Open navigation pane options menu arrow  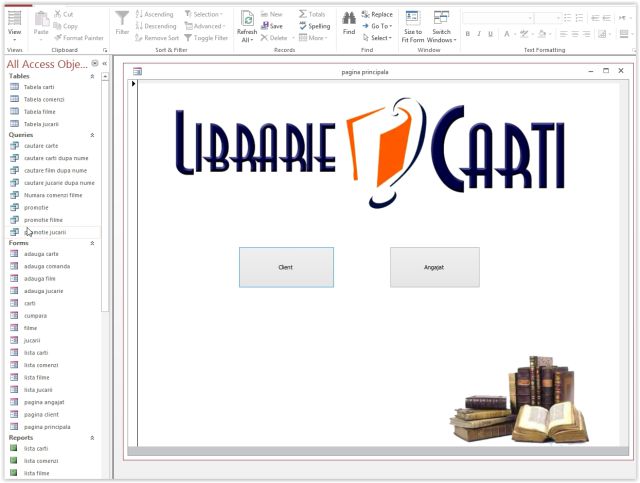(95, 63)
